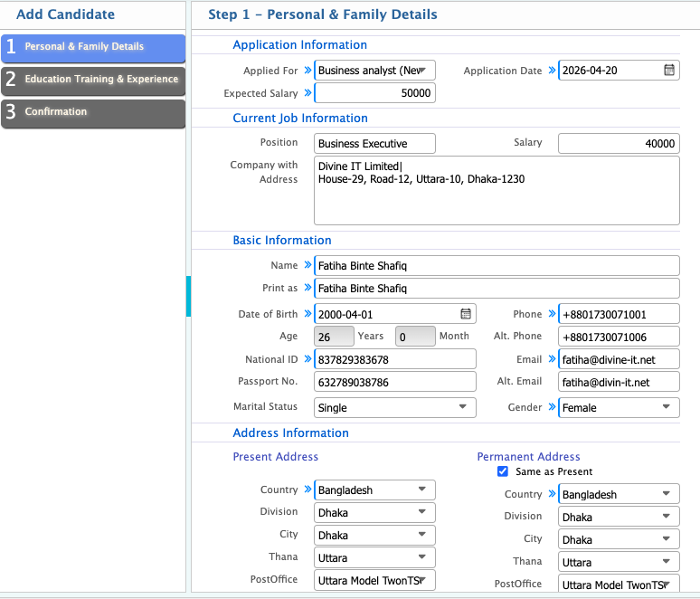Open the Applied For job dropdown
Screen dimensions: 700x599
click(x=374, y=71)
